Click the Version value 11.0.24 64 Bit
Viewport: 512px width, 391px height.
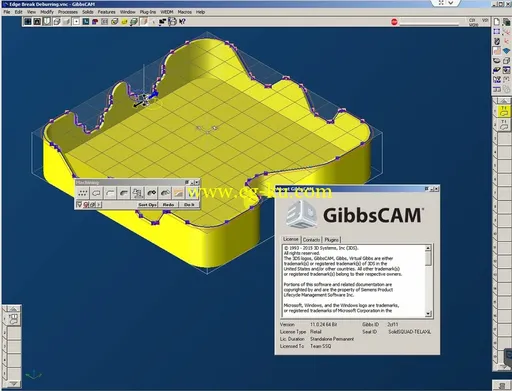[x=323, y=324]
